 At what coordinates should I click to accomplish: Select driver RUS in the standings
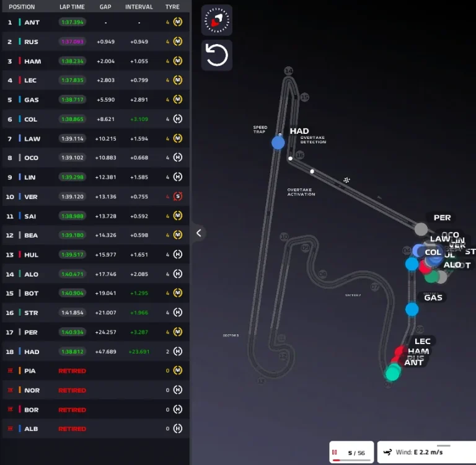click(95, 42)
